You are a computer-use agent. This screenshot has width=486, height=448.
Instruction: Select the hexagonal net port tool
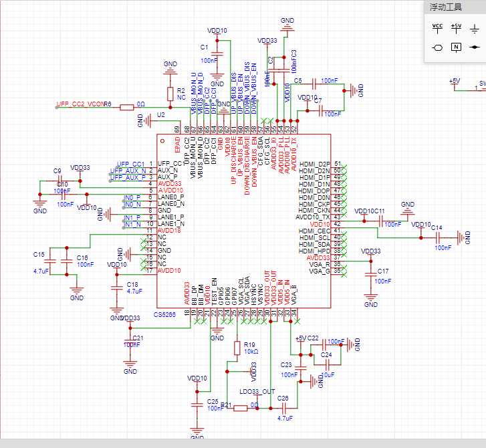coord(437,47)
